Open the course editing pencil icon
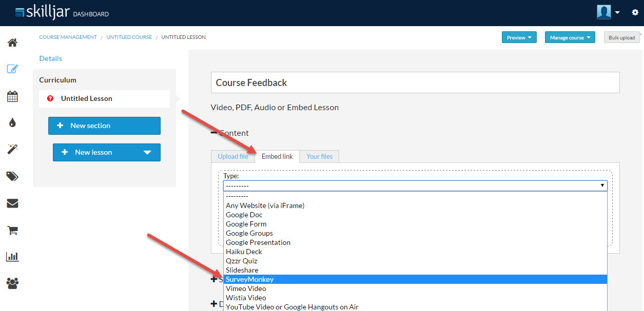This screenshot has height=311, width=644. 12,69
